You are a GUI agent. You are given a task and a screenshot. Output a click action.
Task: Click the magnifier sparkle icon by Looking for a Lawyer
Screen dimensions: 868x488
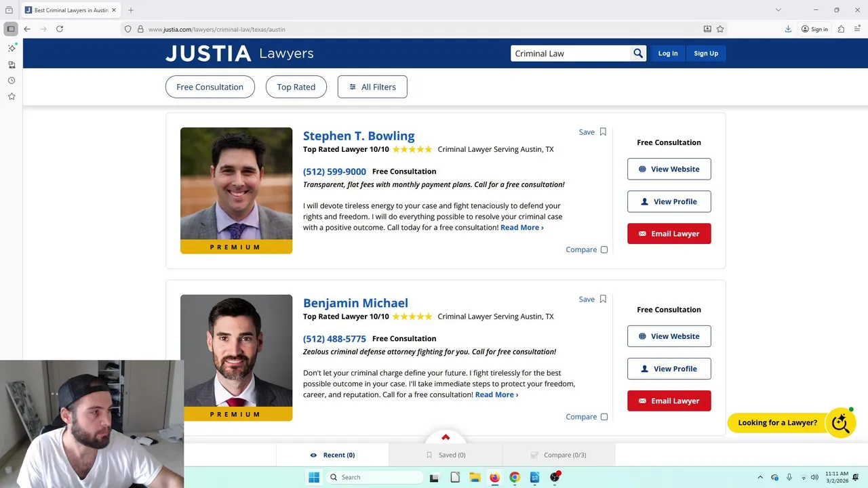tap(841, 423)
